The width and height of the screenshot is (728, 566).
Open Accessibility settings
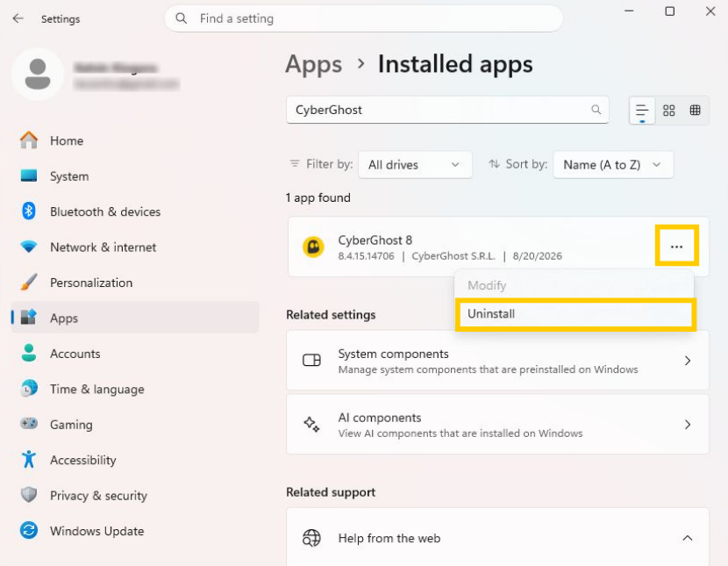coord(135,460)
